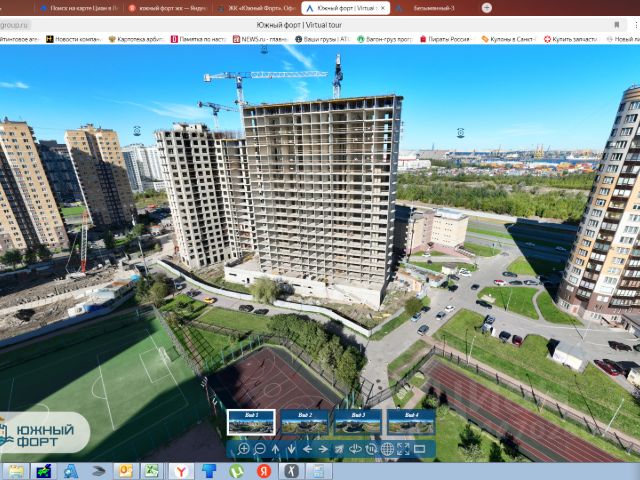Open the Yandex Browser Y icon in taskbar
Viewport: 640px width, 480px height.
[181, 471]
